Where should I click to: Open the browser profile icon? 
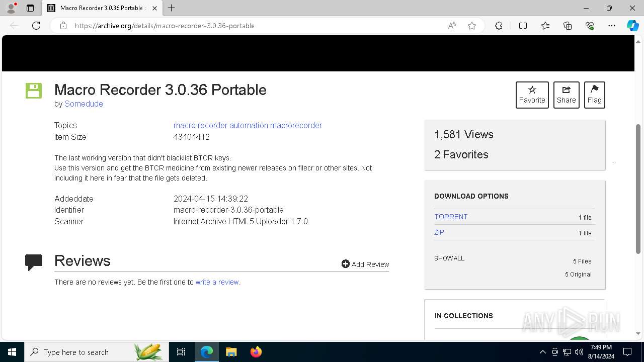[11, 8]
